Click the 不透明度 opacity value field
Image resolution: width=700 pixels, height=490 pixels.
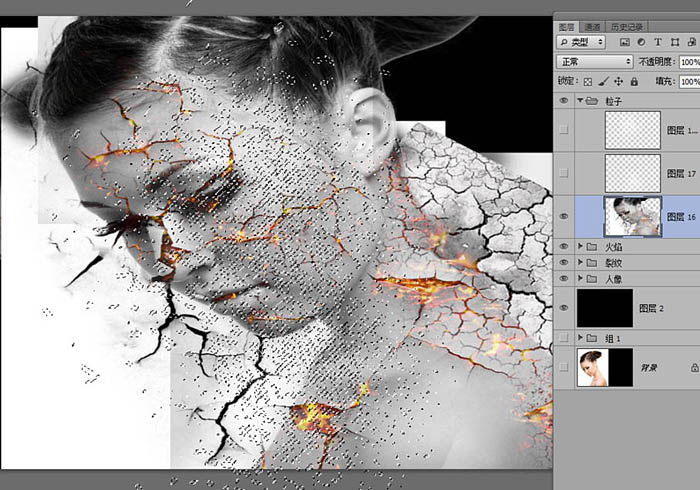click(x=689, y=62)
